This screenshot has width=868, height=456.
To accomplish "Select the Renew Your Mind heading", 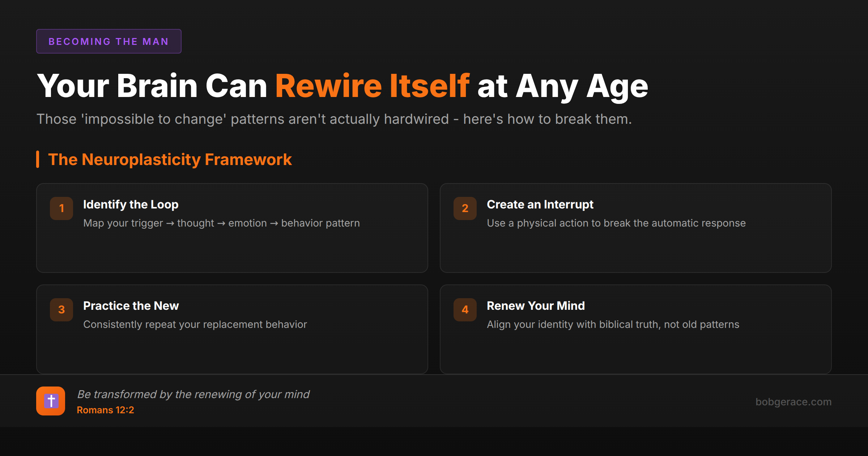I will [536, 306].
